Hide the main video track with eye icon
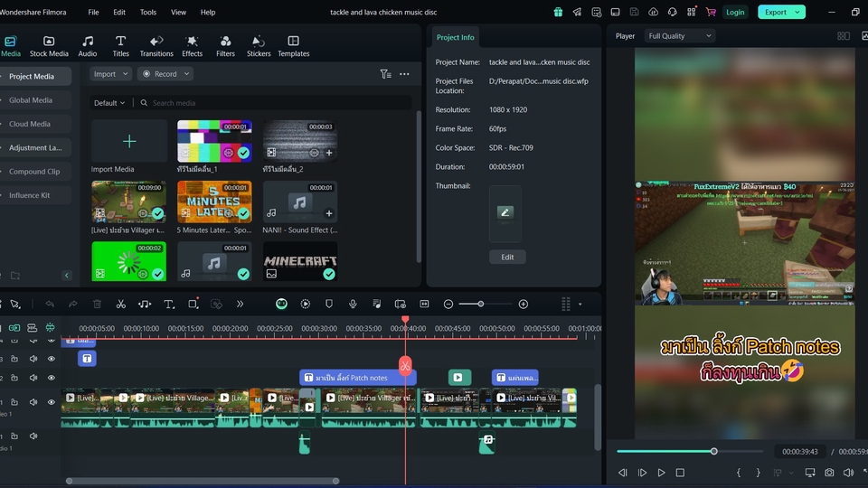This screenshot has height=488, width=868. pos(51,402)
